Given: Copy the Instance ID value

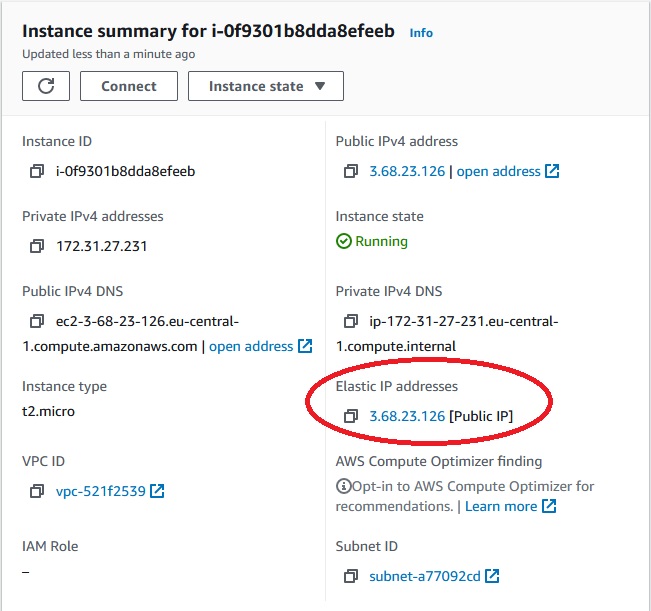Looking at the screenshot, I should click(37, 171).
